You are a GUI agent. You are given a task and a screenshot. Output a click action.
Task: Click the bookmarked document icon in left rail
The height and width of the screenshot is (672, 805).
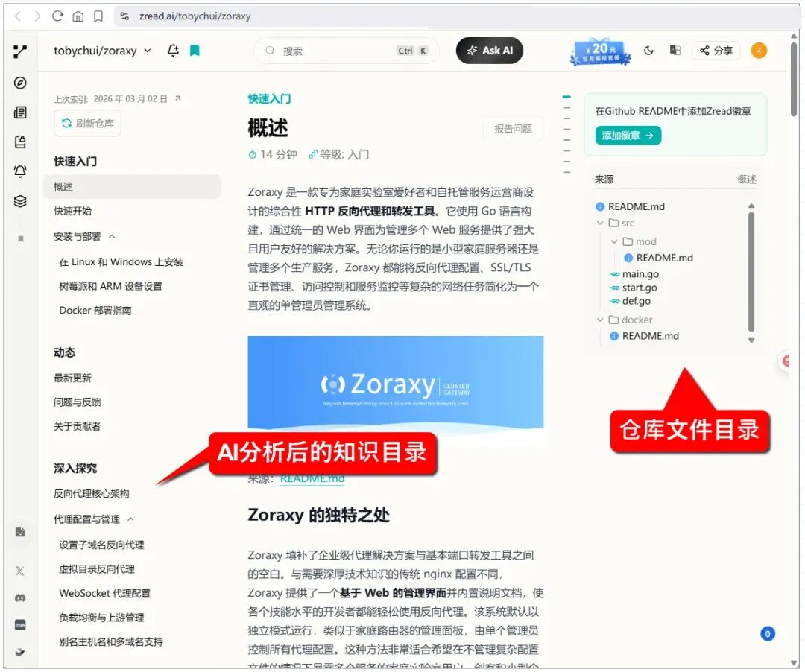click(x=20, y=142)
